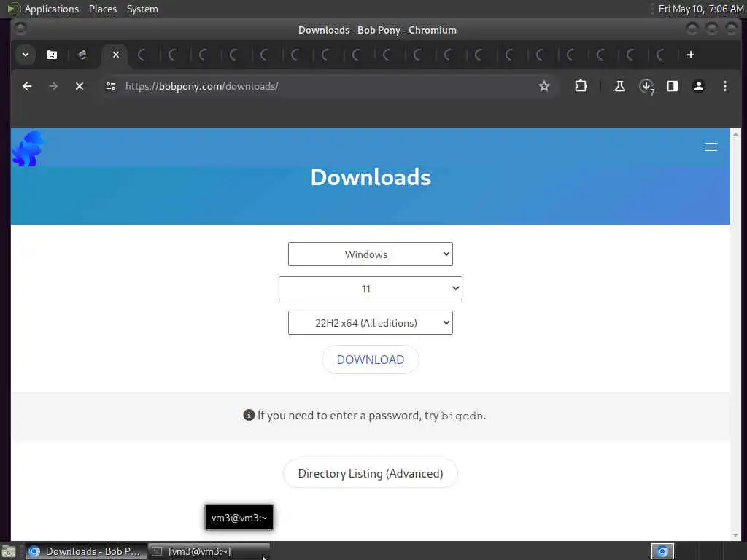This screenshot has height=560, width=747.
Task: Go forward in browser history
Action: point(53,86)
